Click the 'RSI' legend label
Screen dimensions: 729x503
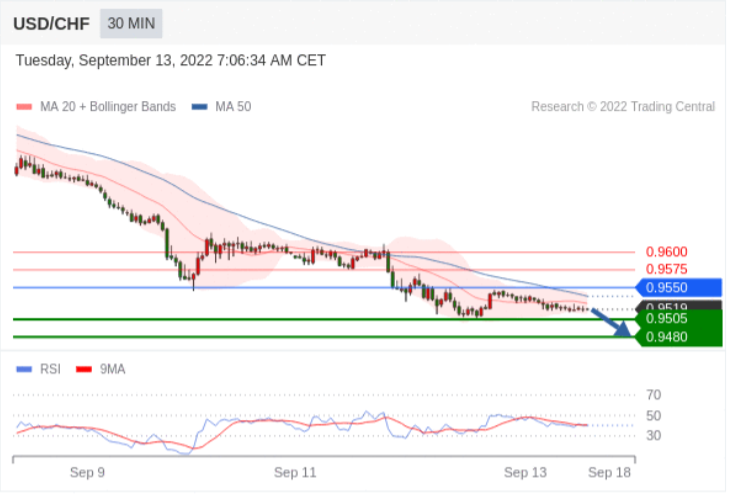50,370
